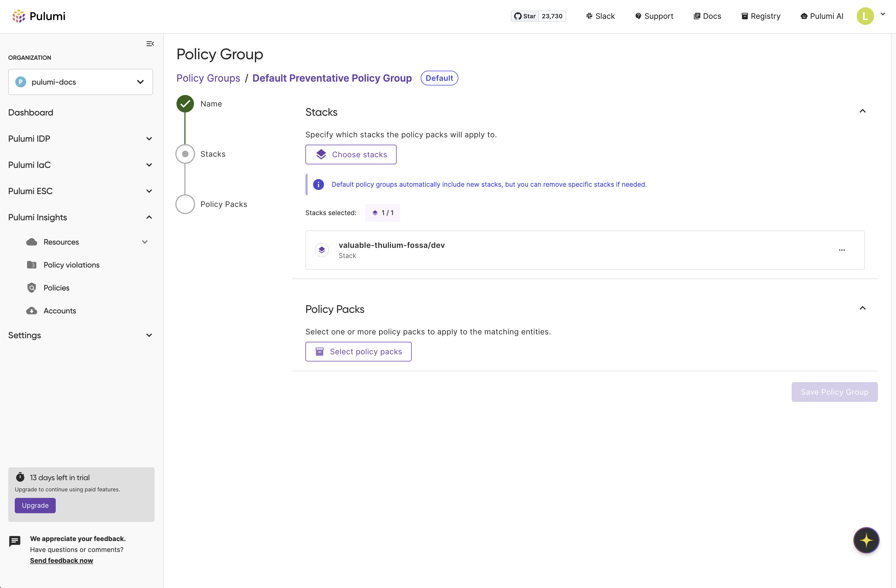Expand the Resources submenu chevron
Image resolution: width=896 pixels, height=588 pixels.
click(145, 242)
